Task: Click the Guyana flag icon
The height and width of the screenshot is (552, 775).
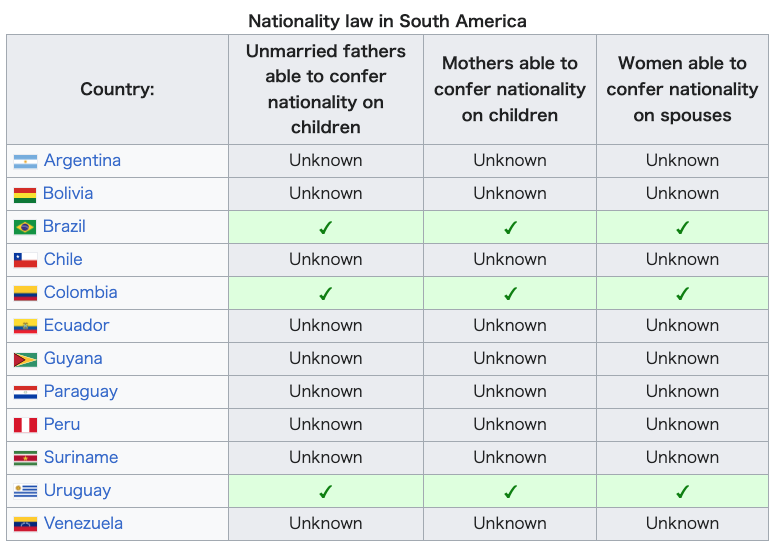Action: pyautogui.click(x=25, y=360)
